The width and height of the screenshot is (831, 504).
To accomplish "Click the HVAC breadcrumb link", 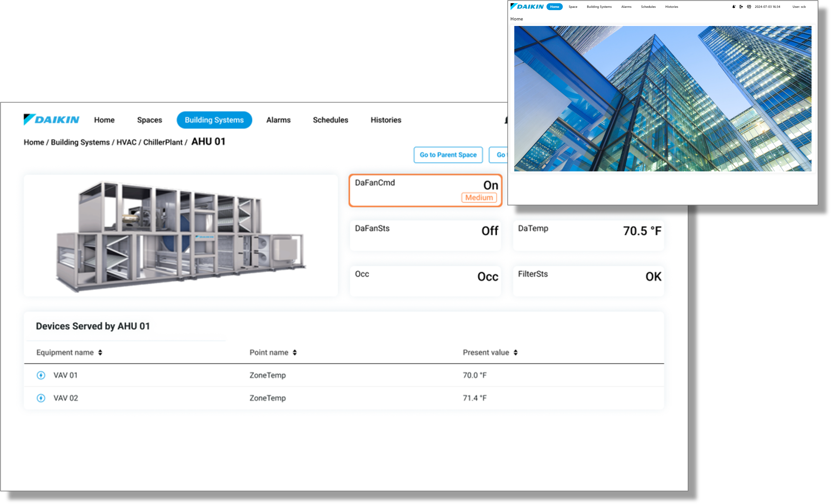I will tap(126, 142).
